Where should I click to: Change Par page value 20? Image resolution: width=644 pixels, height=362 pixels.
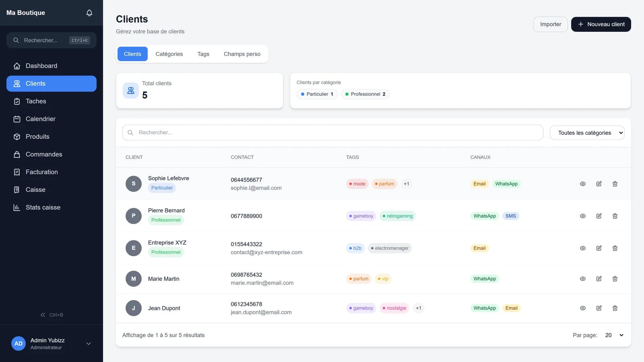[614, 335]
